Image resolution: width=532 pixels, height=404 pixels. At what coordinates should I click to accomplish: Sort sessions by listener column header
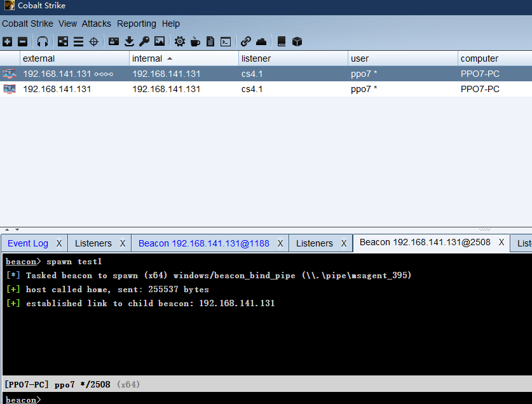294,58
